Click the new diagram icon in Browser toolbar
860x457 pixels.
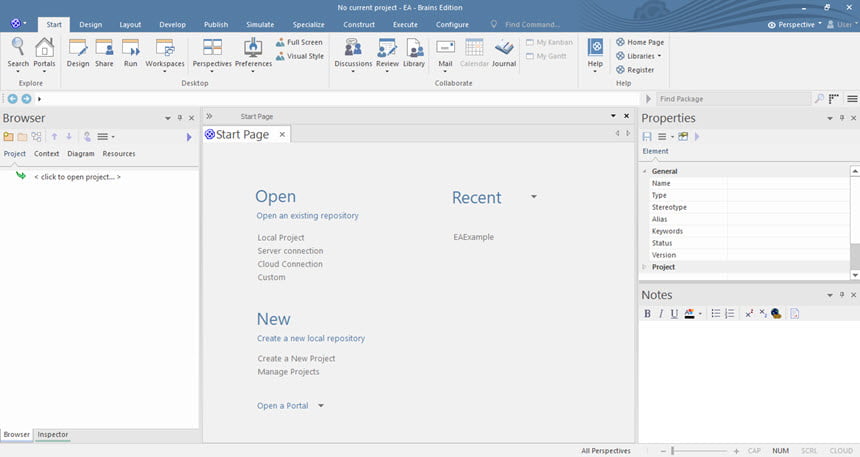coord(36,137)
